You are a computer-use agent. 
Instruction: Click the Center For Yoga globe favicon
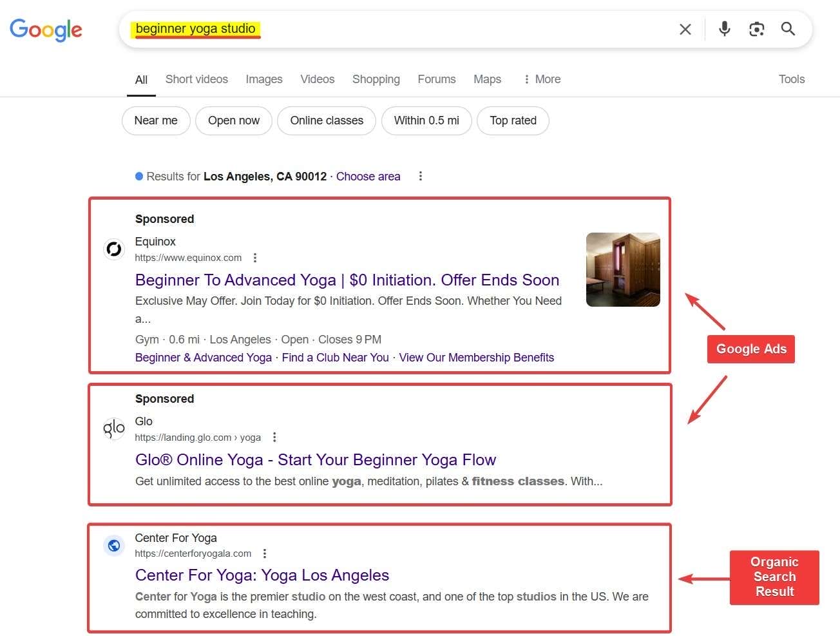point(114,545)
